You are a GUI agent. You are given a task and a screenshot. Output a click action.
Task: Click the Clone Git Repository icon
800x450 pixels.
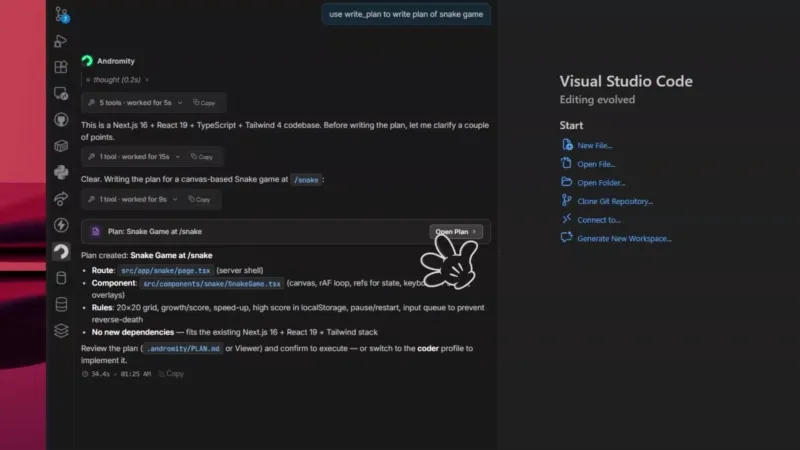[x=566, y=201]
